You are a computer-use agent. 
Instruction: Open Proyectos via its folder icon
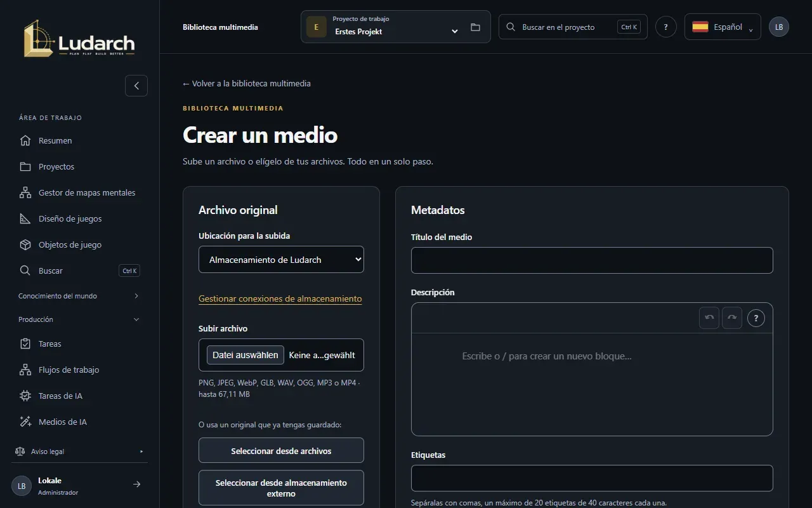(x=25, y=166)
